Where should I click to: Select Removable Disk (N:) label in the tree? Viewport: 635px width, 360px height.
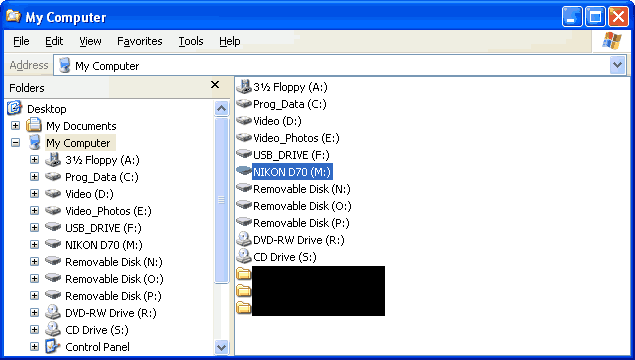tap(114, 262)
